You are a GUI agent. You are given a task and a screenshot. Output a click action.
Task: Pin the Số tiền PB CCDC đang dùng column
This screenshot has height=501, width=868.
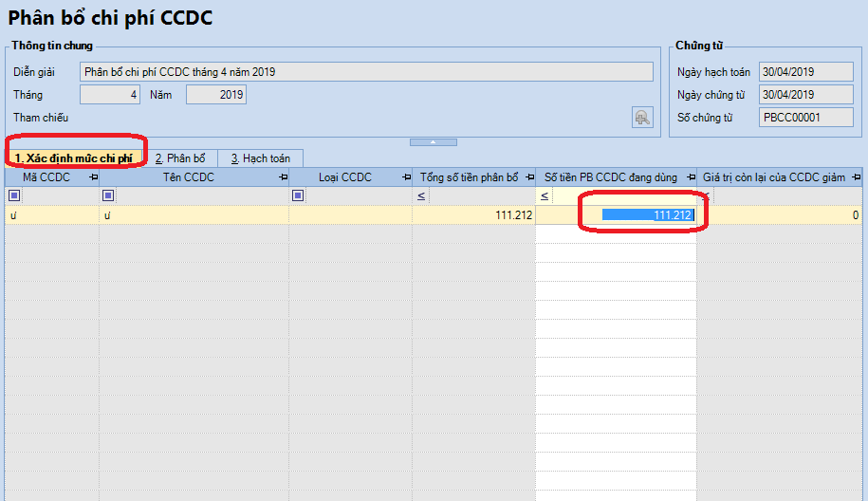(x=690, y=177)
